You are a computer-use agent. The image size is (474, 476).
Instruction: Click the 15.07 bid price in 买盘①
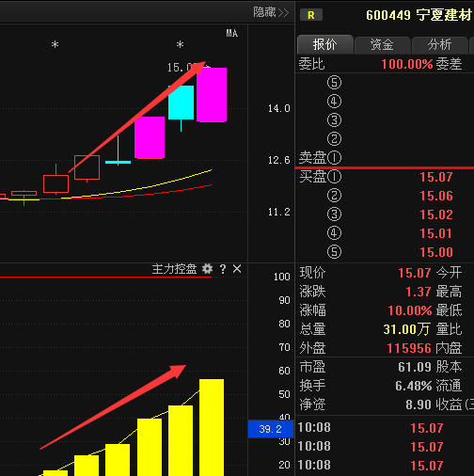pos(436,177)
